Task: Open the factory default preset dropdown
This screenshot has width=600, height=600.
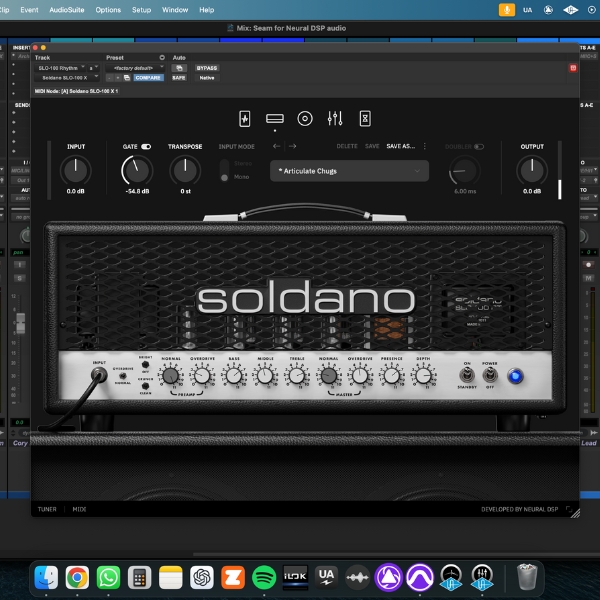Action: pos(135,68)
